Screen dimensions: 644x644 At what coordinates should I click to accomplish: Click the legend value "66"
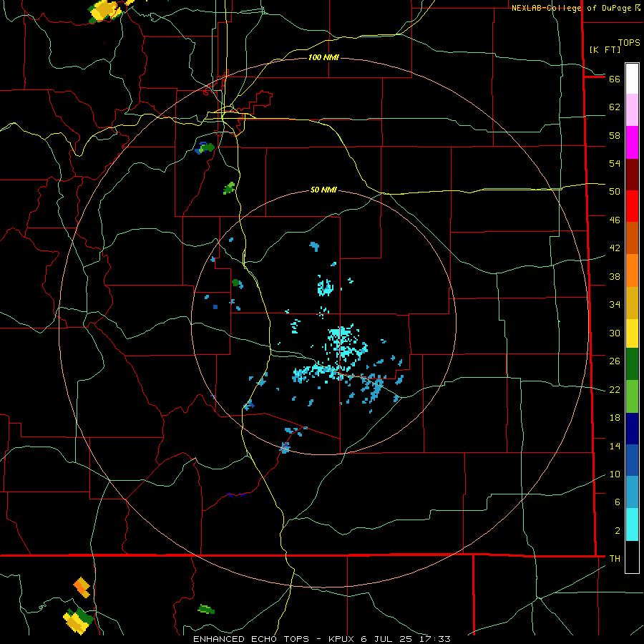[615, 79]
